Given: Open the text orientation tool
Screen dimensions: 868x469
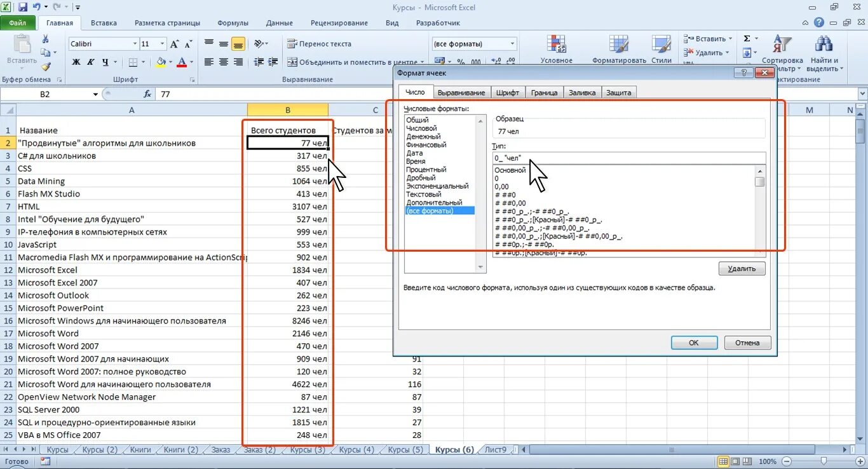Looking at the screenshot, I should click(x=260, y=44).
